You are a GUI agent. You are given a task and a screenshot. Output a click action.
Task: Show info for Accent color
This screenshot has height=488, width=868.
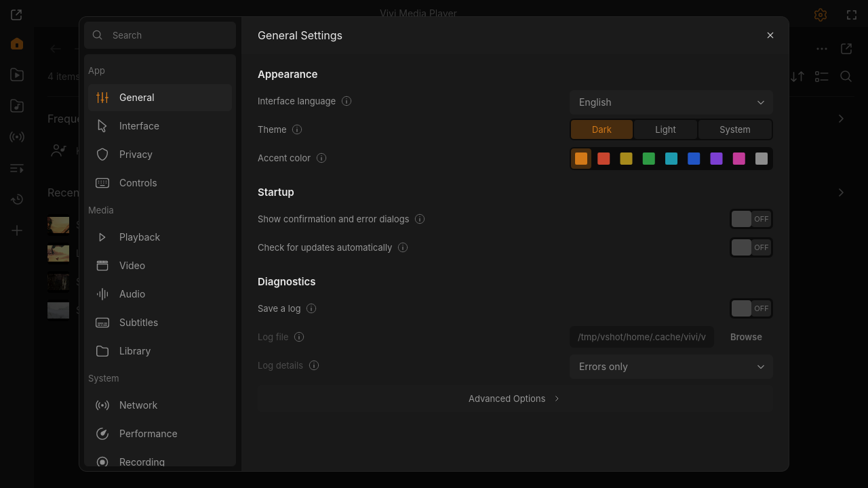click(321, 158)
